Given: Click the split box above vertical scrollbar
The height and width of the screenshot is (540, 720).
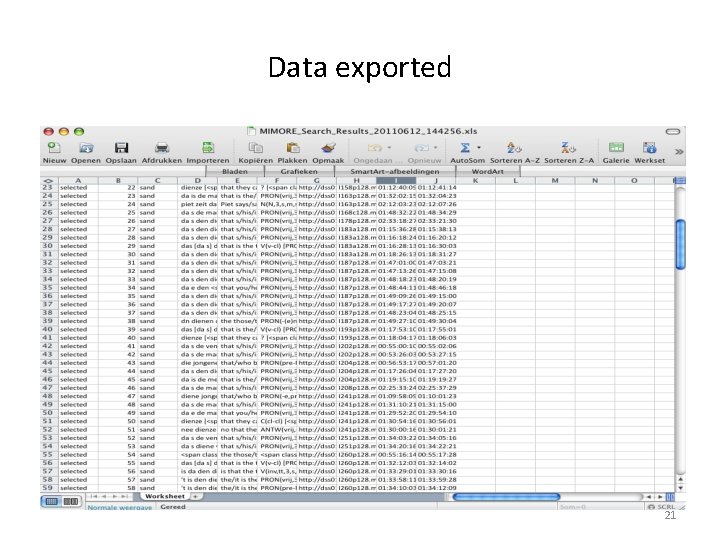Looking at the screenshot, I should [x=681, y=180].
